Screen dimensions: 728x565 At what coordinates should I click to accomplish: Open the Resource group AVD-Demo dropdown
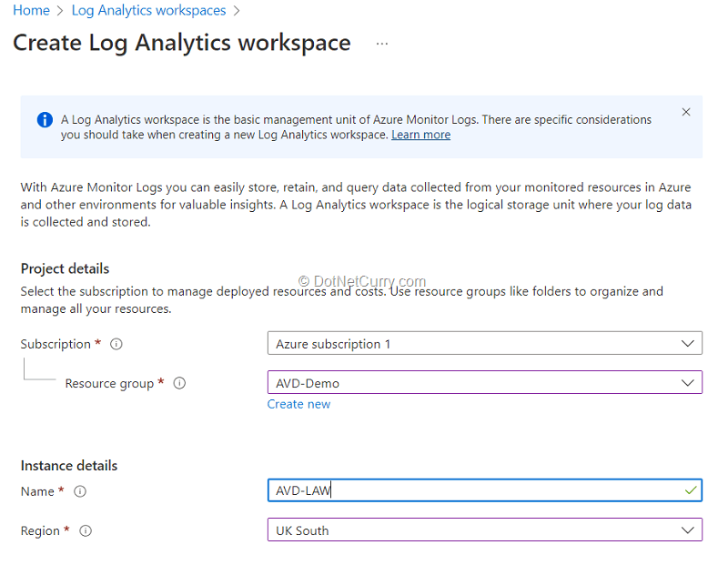click(485, 382)
